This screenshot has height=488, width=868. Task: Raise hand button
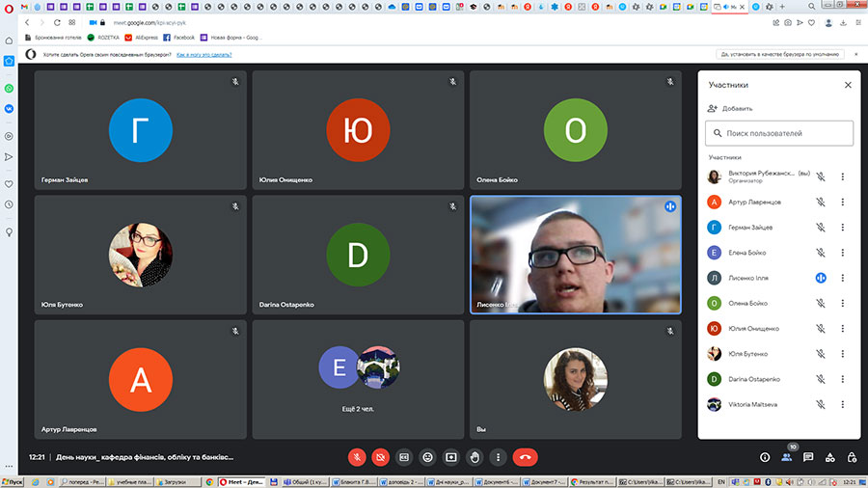(475, 457)
